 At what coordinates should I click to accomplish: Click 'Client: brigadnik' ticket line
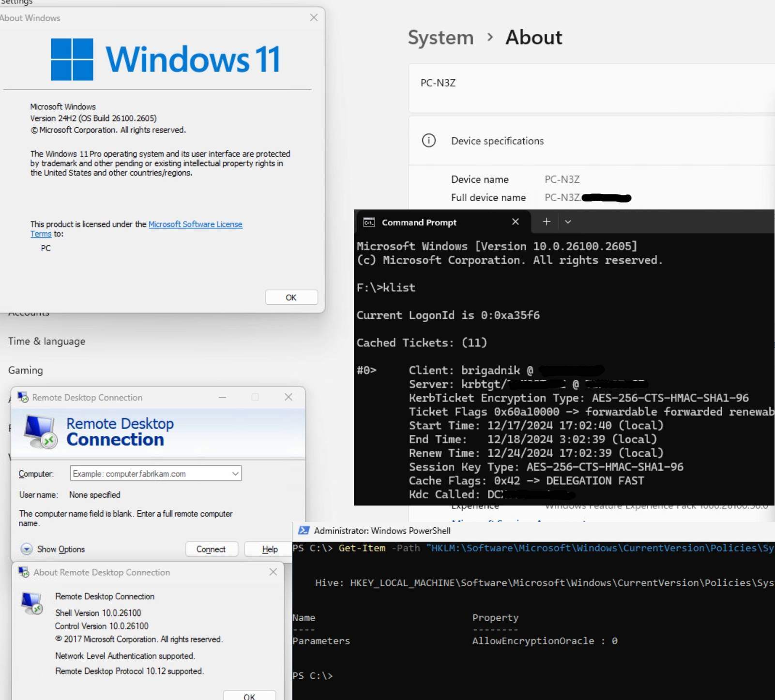pyautogui.click(x=471, y=371)
